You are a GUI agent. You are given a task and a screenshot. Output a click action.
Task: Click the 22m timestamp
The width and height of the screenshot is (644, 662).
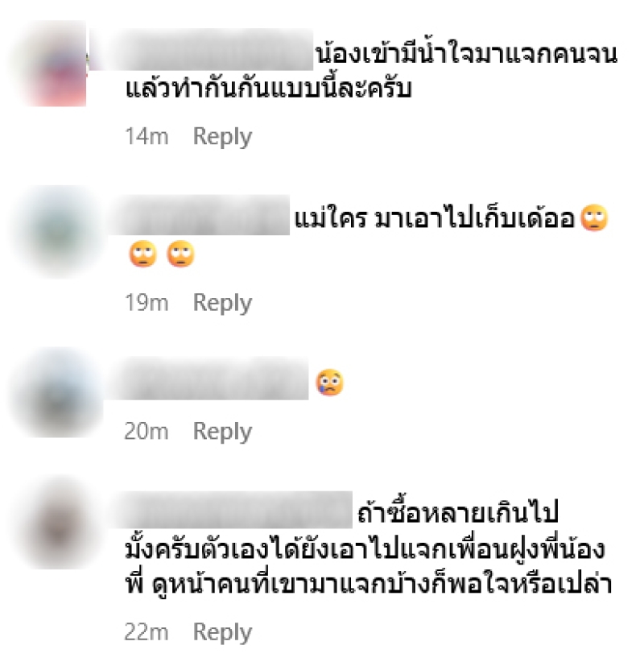click(147, 632)
